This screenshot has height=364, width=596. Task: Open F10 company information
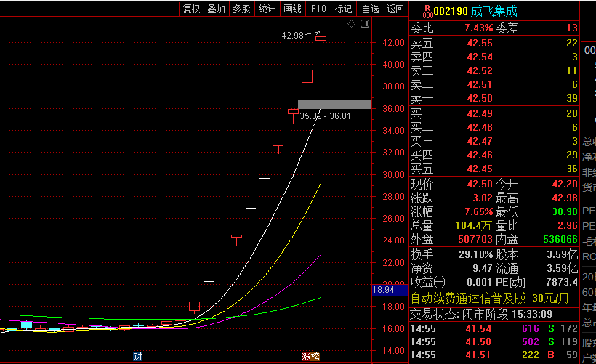[318, 9]
